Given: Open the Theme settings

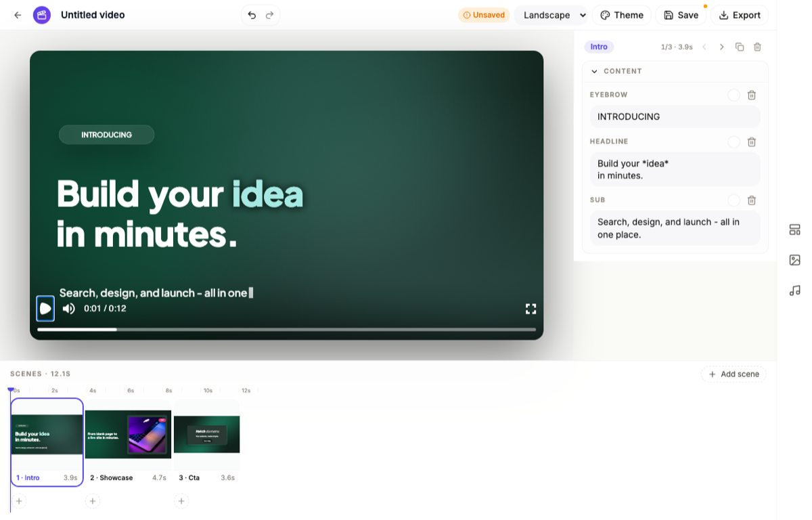Looking at the screenshot, I should coord(622,15).
